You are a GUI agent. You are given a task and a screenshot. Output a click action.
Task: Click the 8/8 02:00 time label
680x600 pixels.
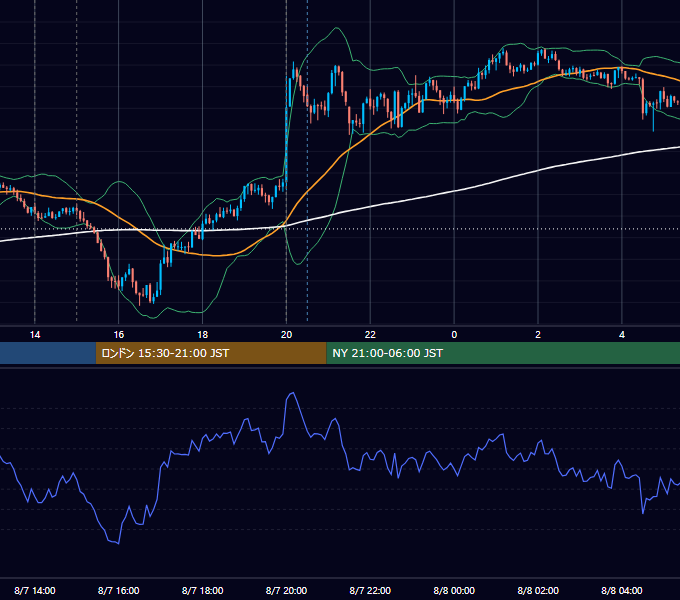point(538,590)
